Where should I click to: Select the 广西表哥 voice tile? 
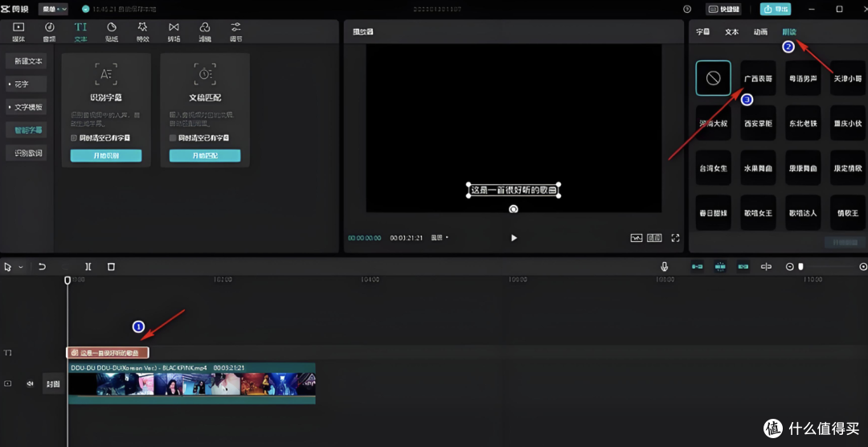click(758, 78)
